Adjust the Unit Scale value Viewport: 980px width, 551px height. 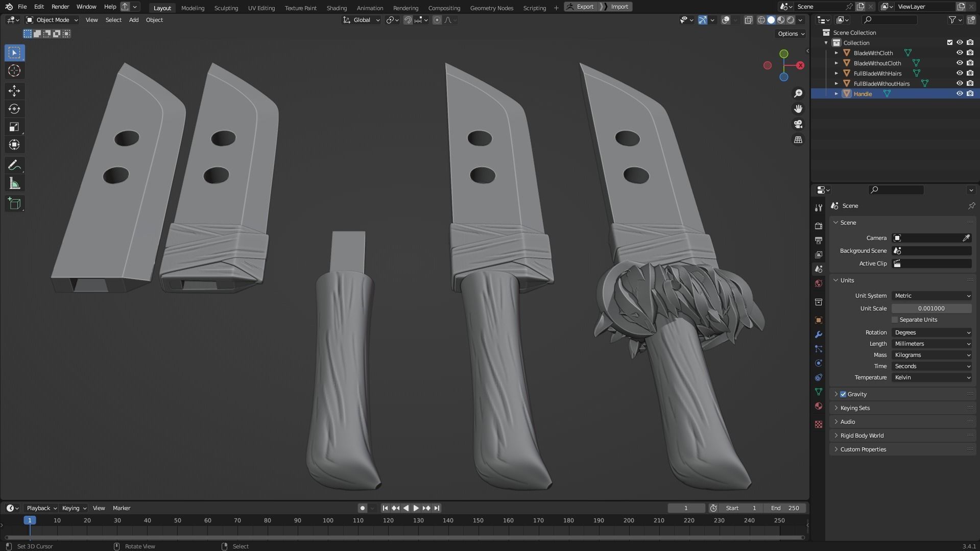931,308
